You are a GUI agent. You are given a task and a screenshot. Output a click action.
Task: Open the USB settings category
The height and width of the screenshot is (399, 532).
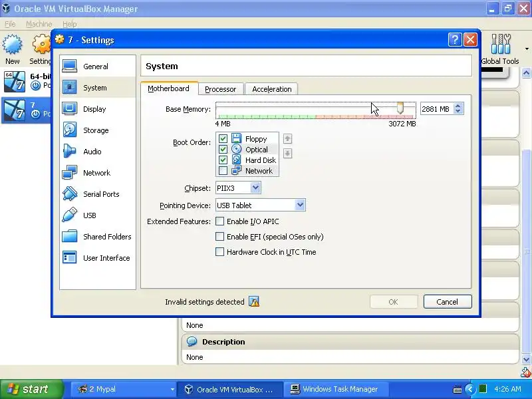point(97,215)
